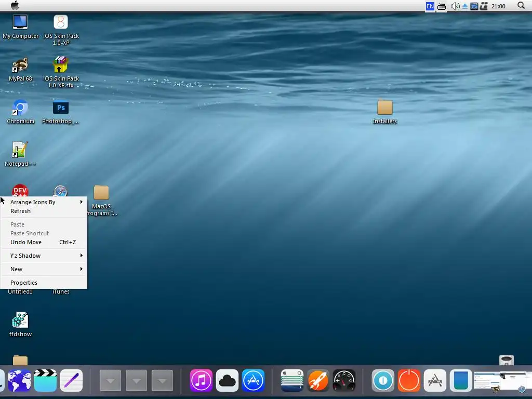Click the blue eject tray icon
This screenshot has width=532, height=399.
tap(465, 6)
